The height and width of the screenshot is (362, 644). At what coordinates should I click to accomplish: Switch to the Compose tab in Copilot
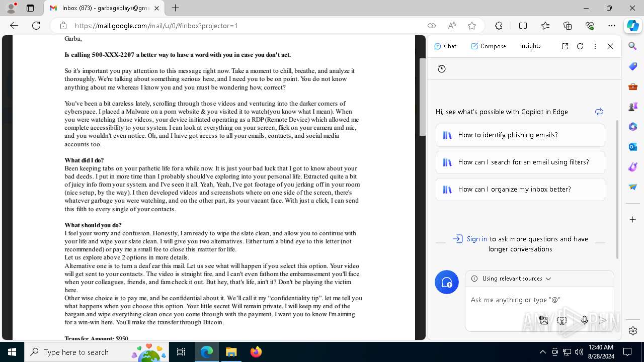(x=489, y=46)
